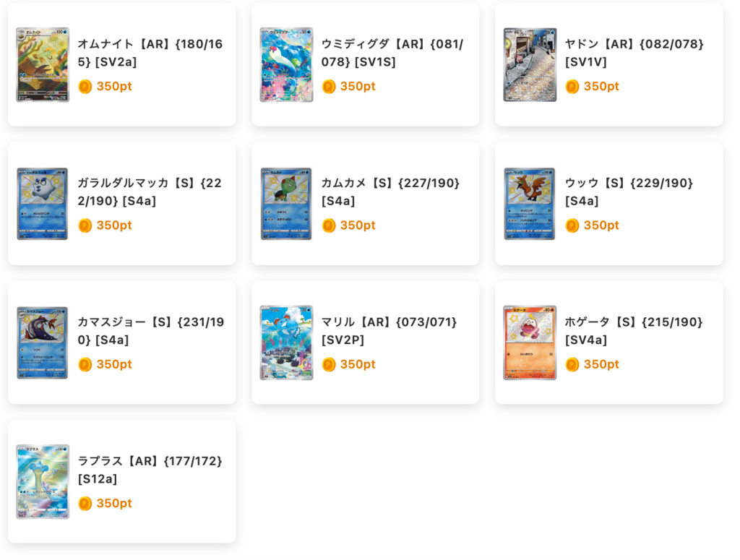Click the 350pt price under カマスジョー

coord(114,365)
